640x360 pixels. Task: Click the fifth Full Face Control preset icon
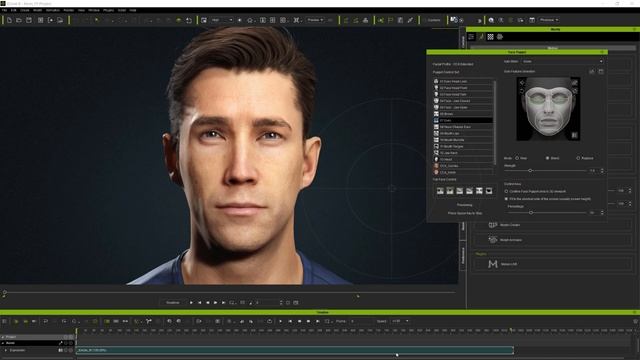tap(479, 191)
